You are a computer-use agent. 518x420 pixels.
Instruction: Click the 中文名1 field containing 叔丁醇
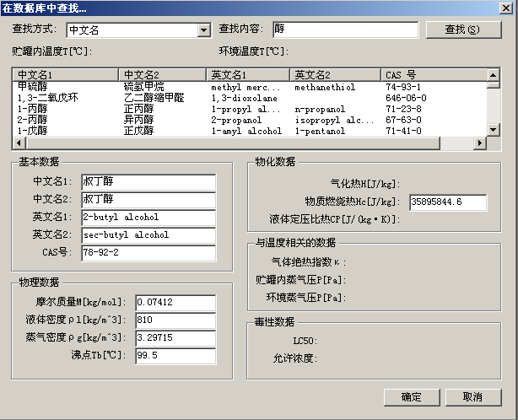[148, 181]
